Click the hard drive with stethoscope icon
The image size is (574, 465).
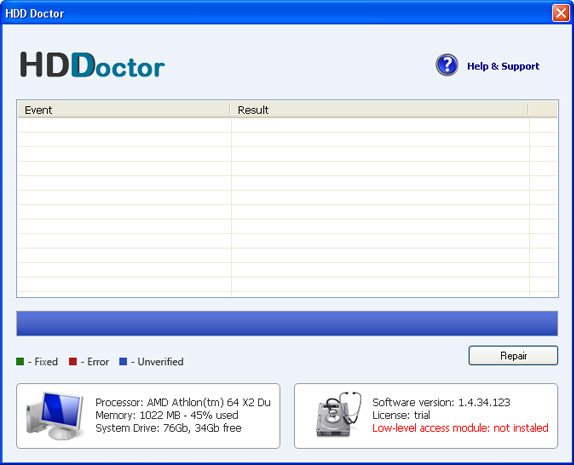339,414
